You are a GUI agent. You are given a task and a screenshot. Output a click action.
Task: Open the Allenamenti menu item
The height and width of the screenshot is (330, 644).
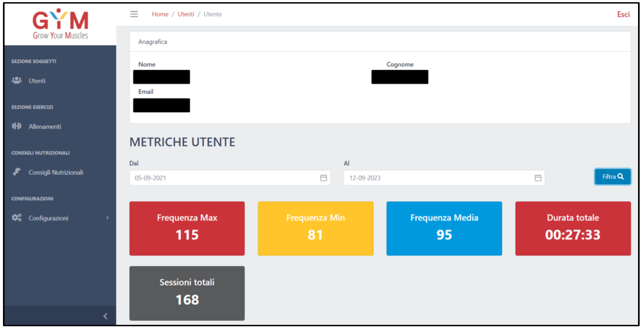pyautogui.click(x=45, y=126)
